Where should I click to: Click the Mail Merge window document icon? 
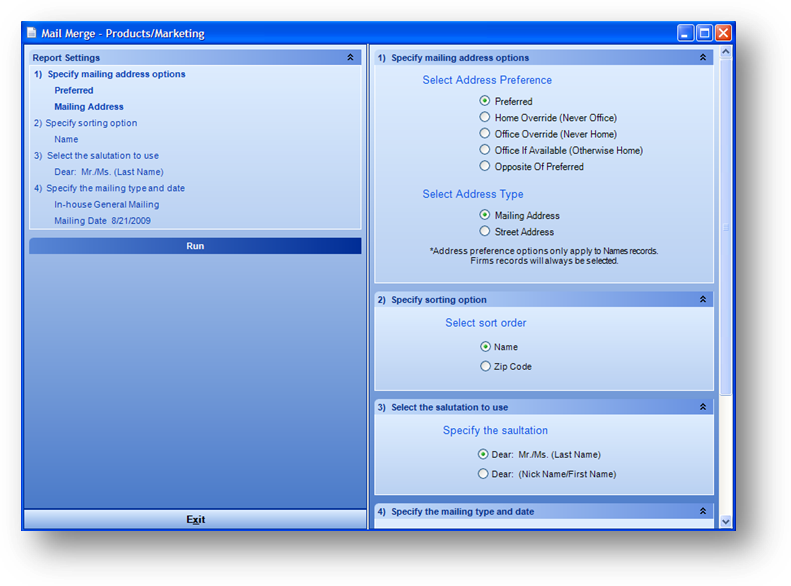(32, 33)
